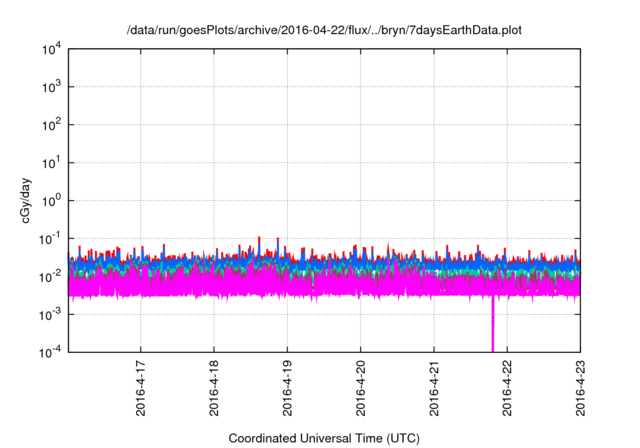
Task: Click the 10^-4 y-axis tick label
Action: (x=50, y=352)
